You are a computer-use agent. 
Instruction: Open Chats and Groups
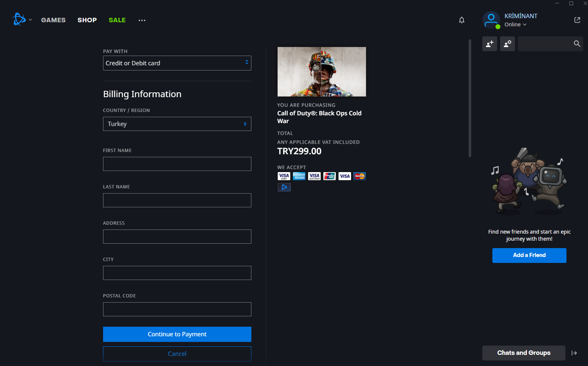pyautogui.click(x=524, y=353)
